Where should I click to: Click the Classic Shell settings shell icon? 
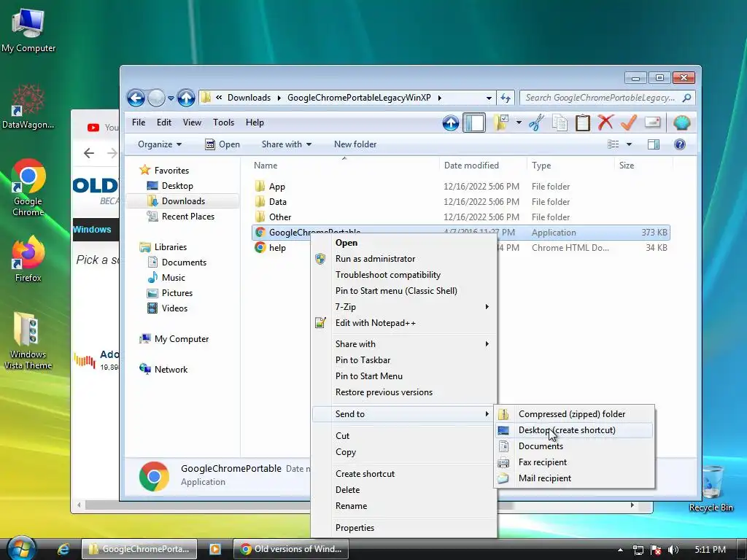682,122
